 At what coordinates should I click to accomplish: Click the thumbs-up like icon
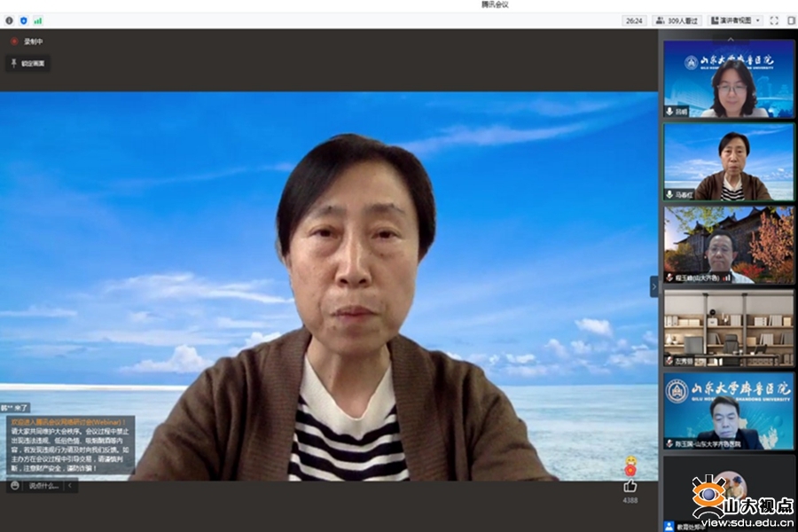click(x=630, y=486)
